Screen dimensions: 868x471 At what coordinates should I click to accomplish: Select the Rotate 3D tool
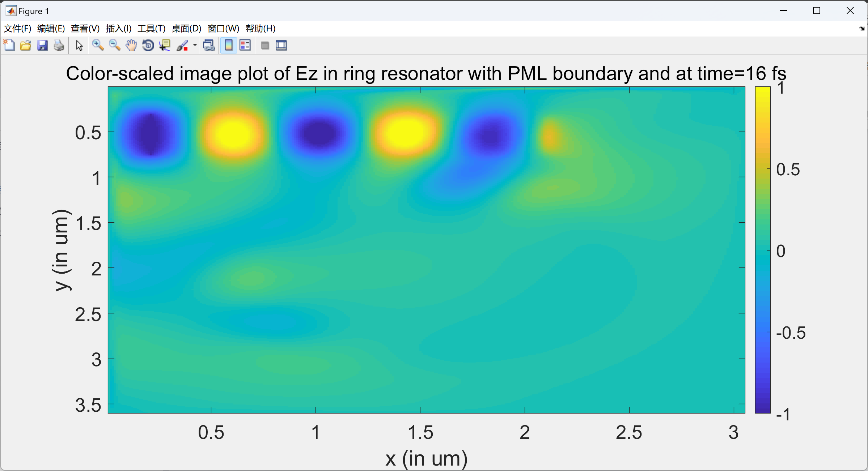(x=148, y=46)
